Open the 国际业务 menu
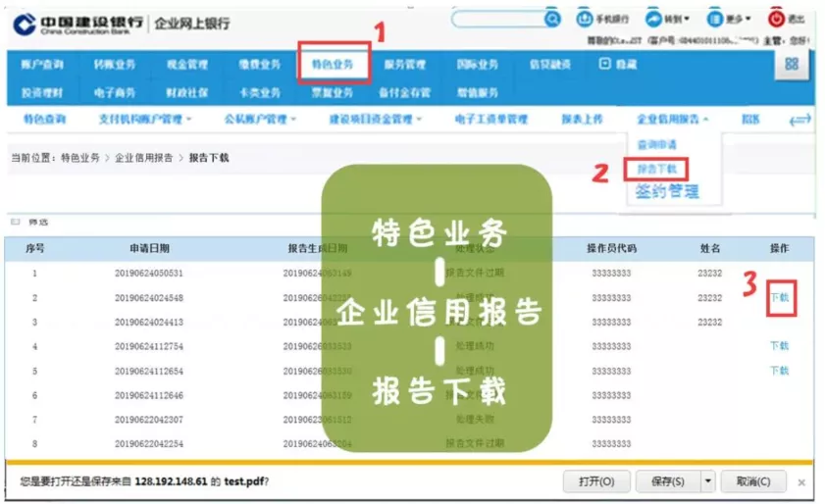Image resolution: width=825 pixels, height=504 pixels. coord(477,65)
